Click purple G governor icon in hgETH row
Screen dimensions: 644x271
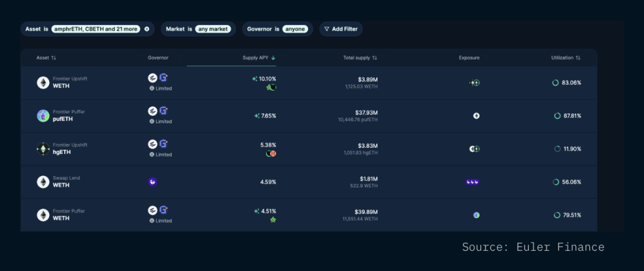[x=164, y=144]
